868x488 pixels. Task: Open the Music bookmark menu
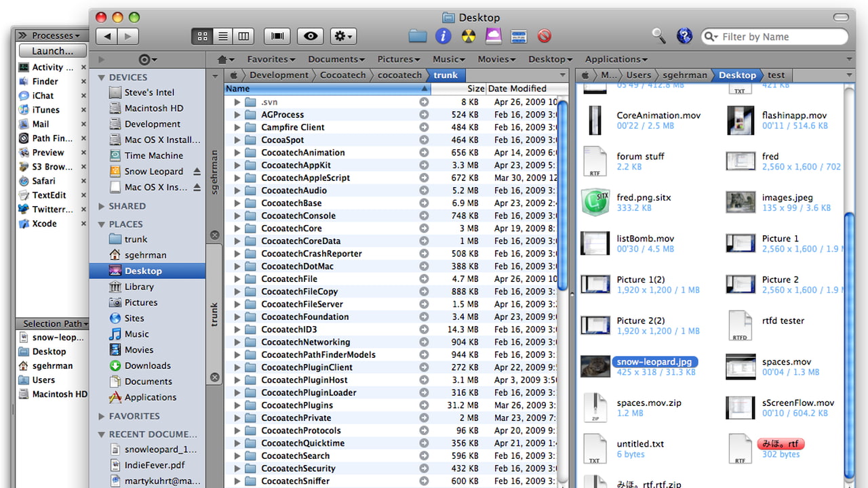pos(450,59)
